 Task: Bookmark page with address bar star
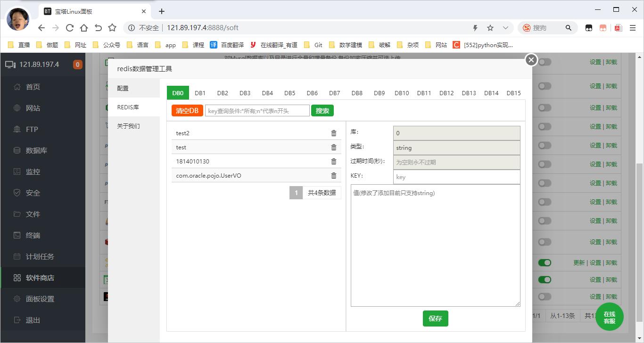click(x=490, y=28)
